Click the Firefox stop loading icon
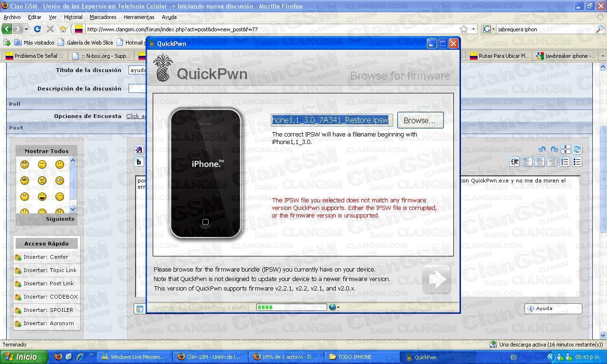Screen dimensions: 607x364 (50, 29)
